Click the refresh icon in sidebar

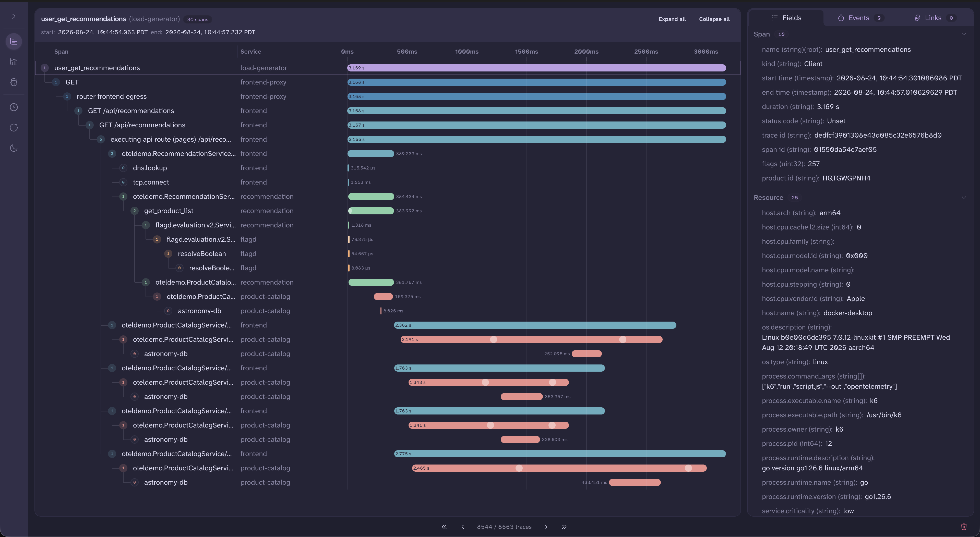[x=14, y=128]
